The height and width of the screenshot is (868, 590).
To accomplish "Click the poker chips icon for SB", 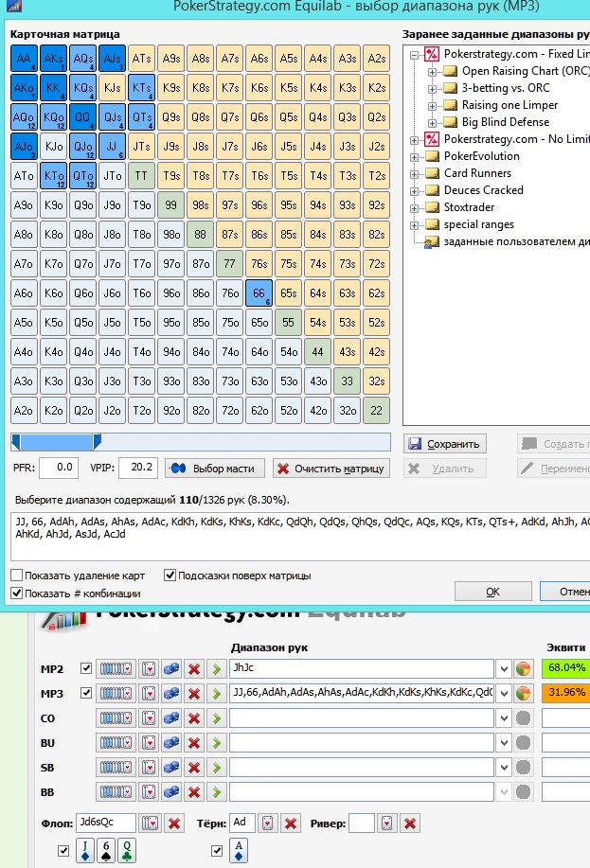I will point(171,768).
